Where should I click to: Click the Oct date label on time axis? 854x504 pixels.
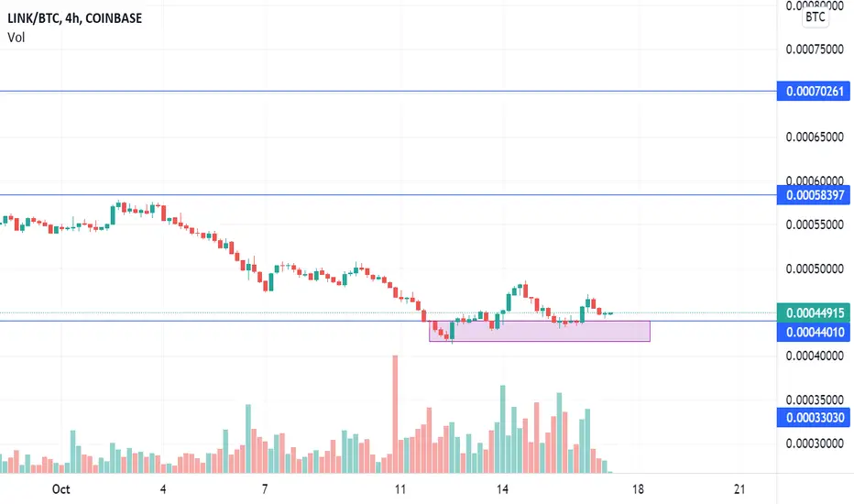pos(61,489)
